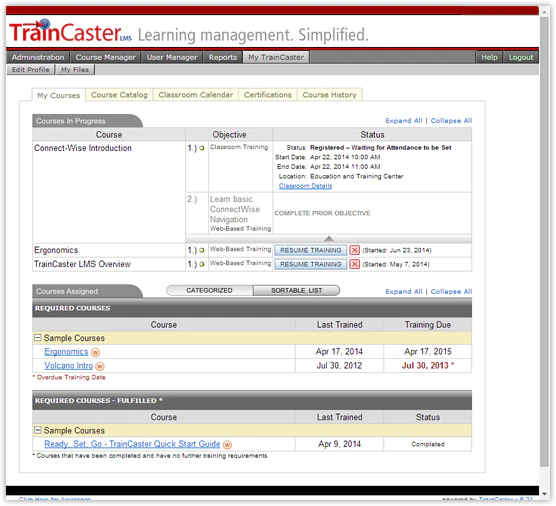Select the My Courses tab

click(x=59, y=95)
